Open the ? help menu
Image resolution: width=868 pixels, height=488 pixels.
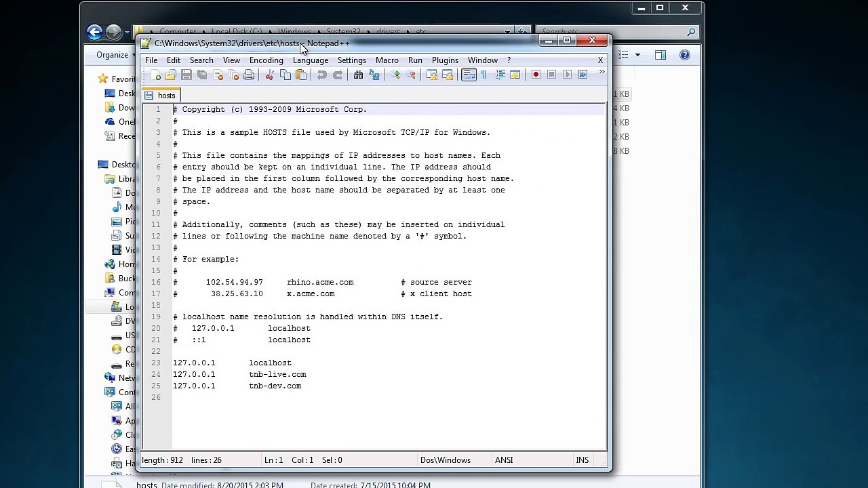coord(509,60)
